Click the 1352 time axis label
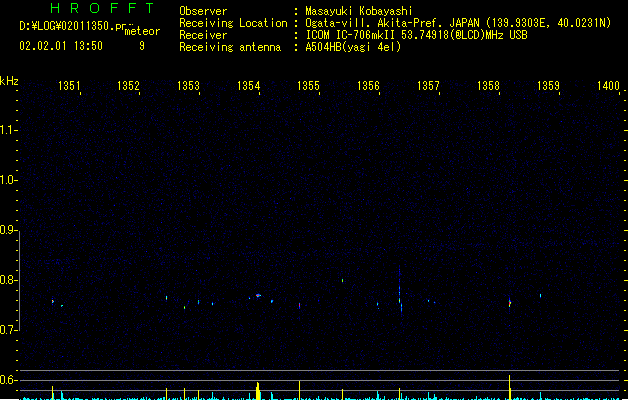629x400 pixels. click(x=128, y=86)
